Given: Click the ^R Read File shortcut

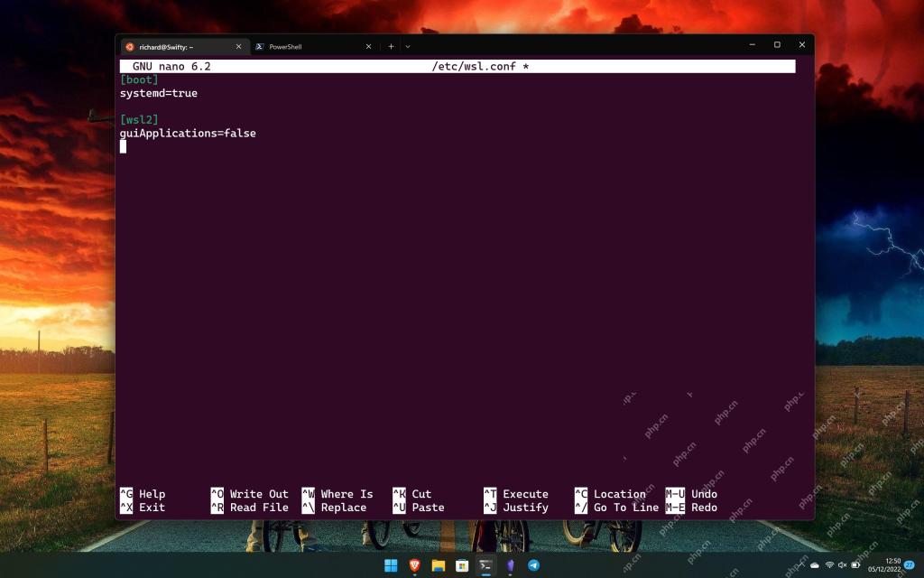Looking at the screenshot, I should tap(250, 508).
